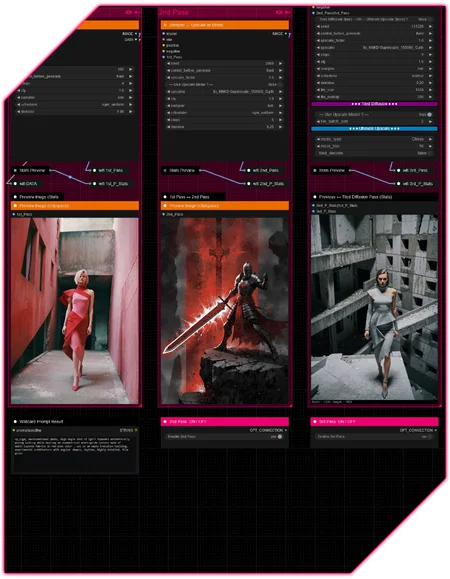Decrease tile_overlap 256 with its left arrow
450x579 pixels.
(318, 97)
